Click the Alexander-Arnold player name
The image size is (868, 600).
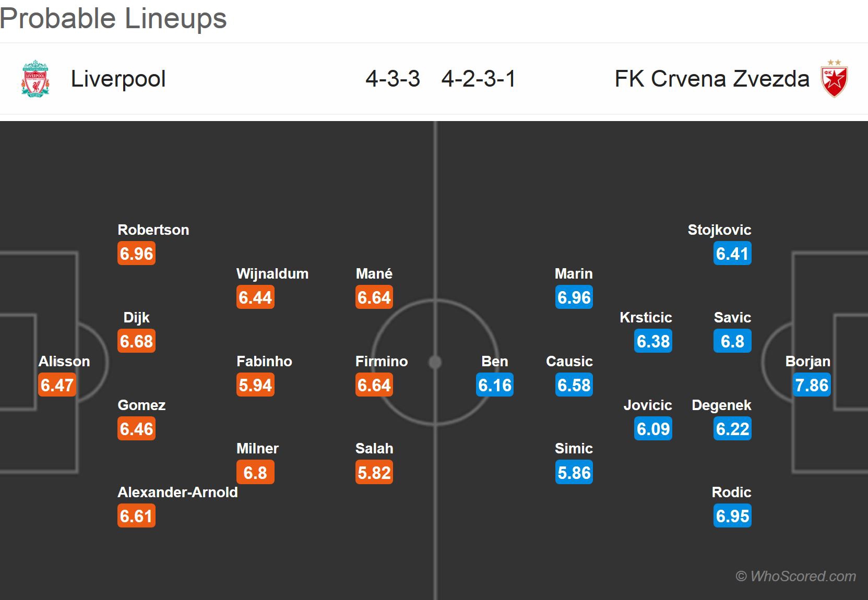click(x=177, y=492)
